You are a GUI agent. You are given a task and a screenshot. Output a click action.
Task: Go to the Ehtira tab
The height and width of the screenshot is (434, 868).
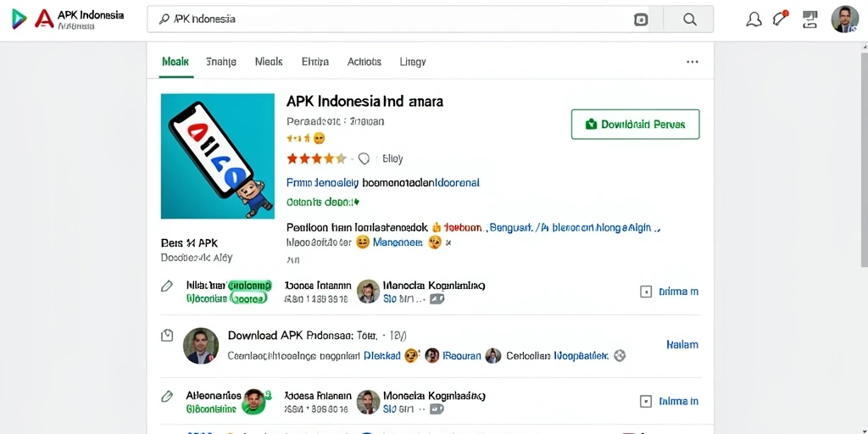tap(315, 61)
